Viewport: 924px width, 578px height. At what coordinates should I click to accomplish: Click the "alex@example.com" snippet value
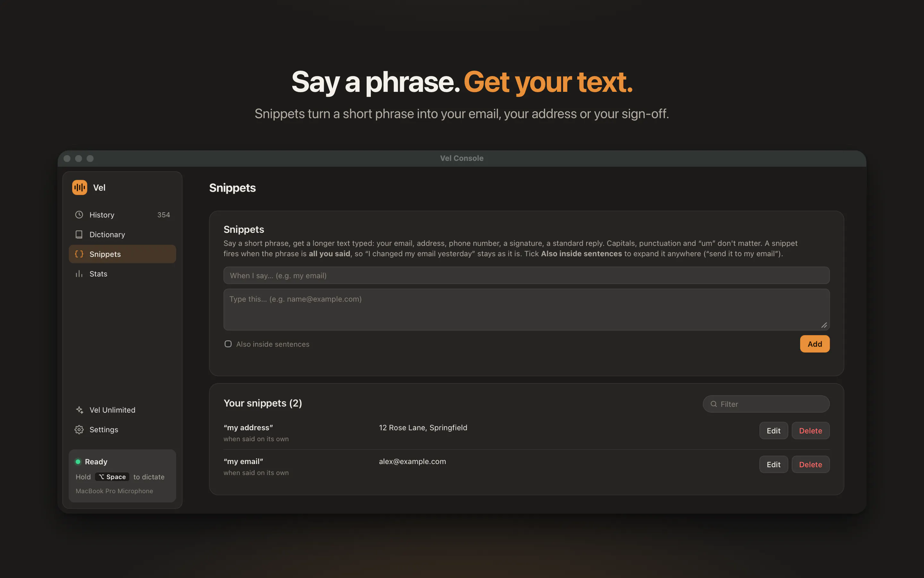(x=412, y=461)
